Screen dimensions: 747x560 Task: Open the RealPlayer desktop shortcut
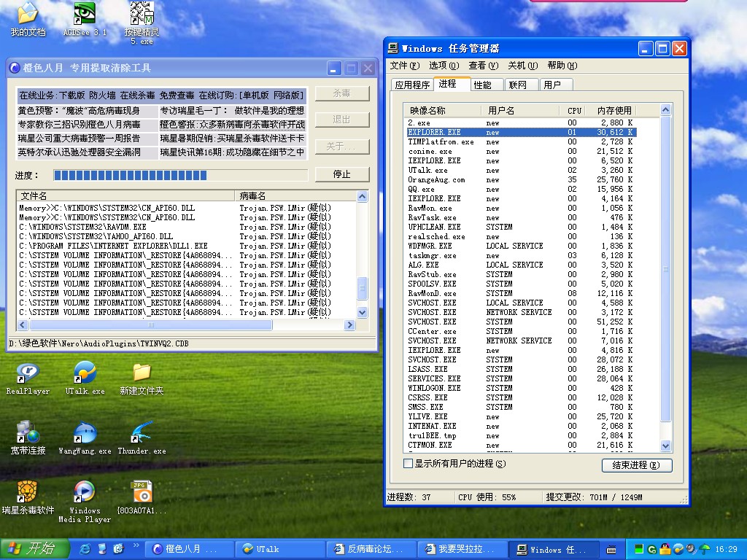[28, 373]
